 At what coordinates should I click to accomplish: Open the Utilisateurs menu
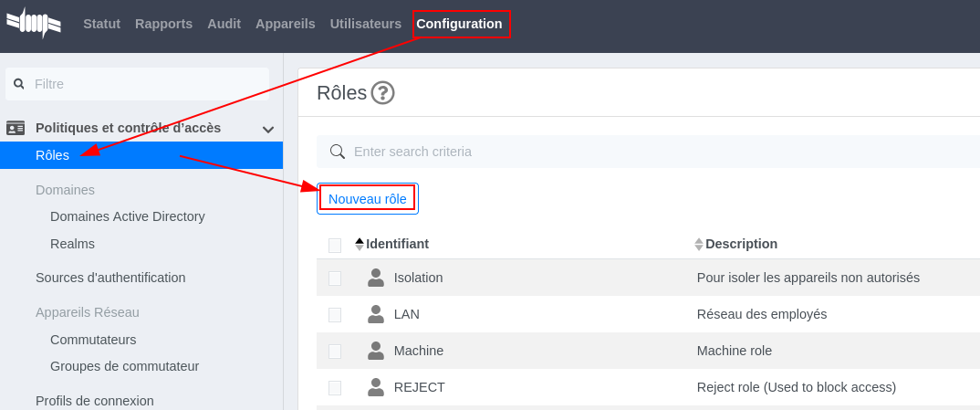(x=366, y=24)
